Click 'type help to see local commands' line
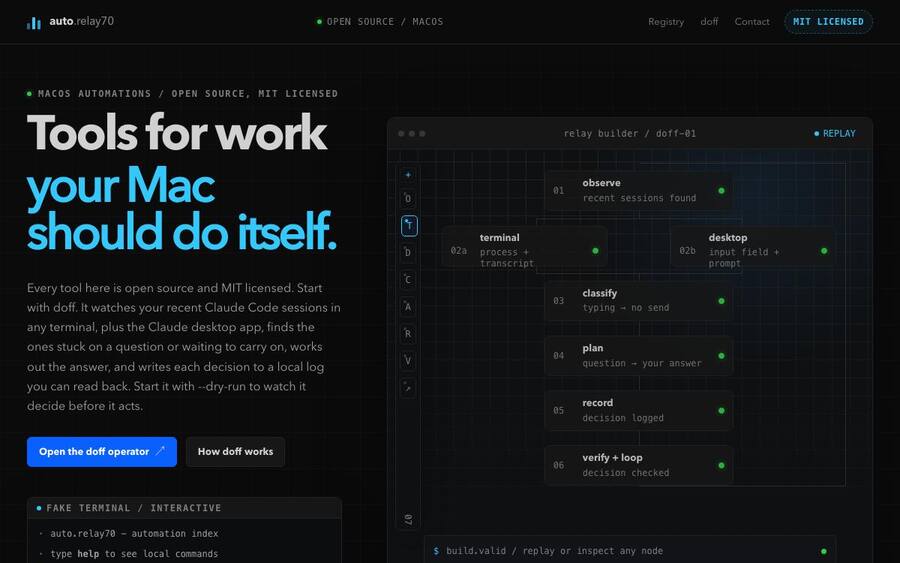The width and height of the screenshot is (900, 563). (x=134, y=554)
